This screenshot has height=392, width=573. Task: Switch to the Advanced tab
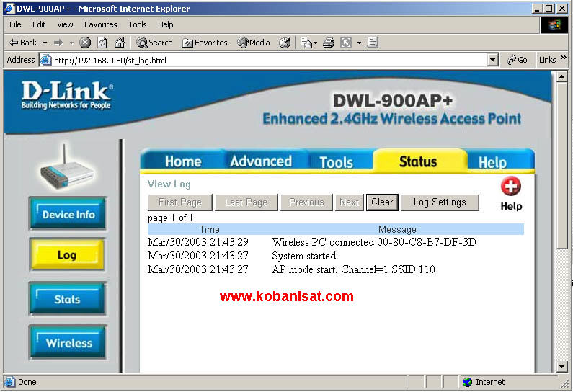[261, 161]
